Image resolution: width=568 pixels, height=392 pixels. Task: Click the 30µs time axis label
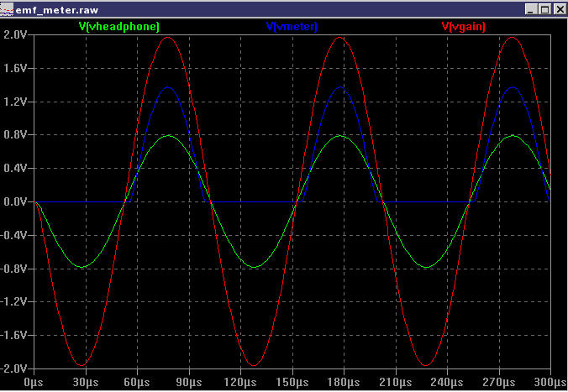86,382
